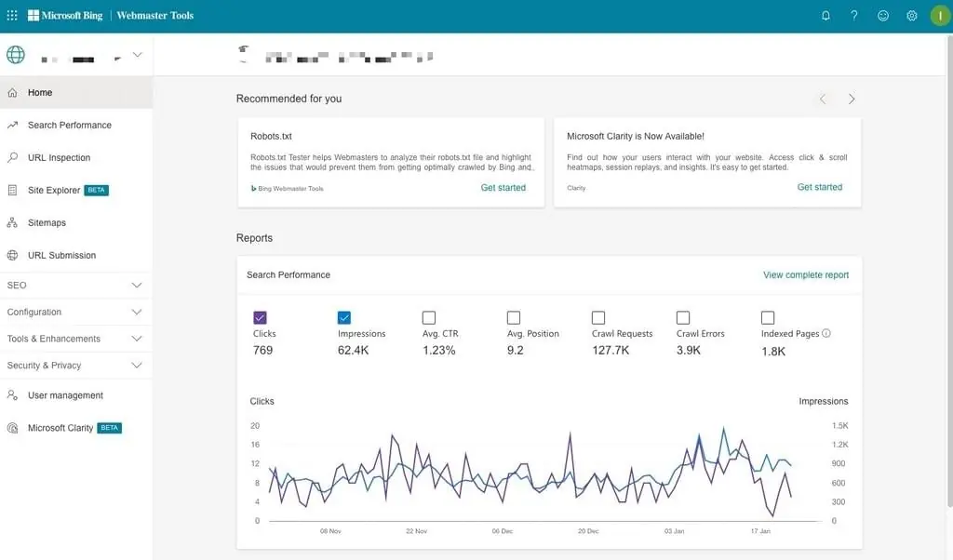The image size is (953, 560).
Task: Open the site selector dropdown
Action: point(137,55)
